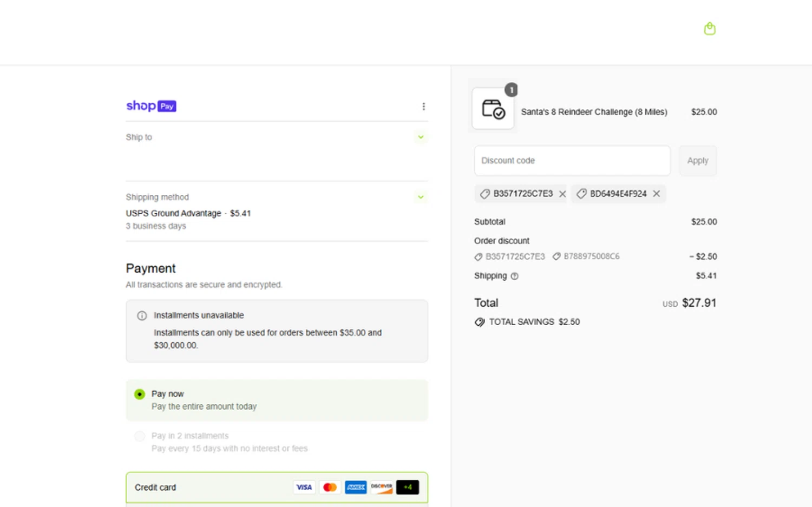Remove discount code BD6494E4F924
Screen dimensions: 812x507
pos(656,194)
